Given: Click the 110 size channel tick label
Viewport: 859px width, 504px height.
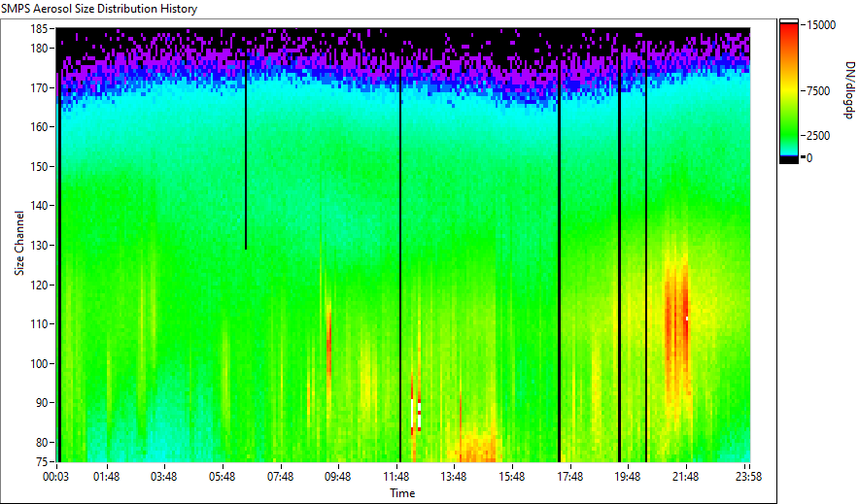Looking at the screenshot, I should click(x=40, y=324).
